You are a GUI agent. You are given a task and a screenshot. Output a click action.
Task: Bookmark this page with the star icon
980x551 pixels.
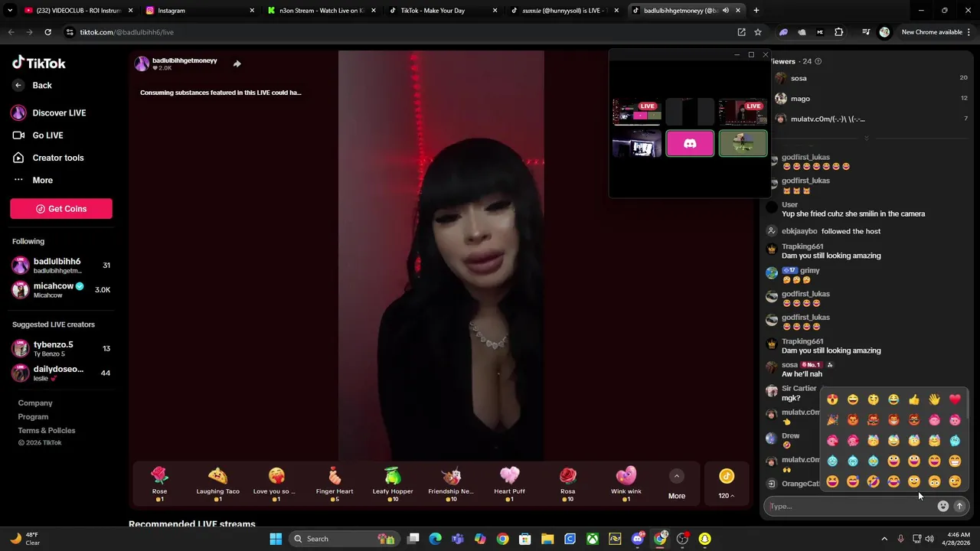[x=758, y=32]
